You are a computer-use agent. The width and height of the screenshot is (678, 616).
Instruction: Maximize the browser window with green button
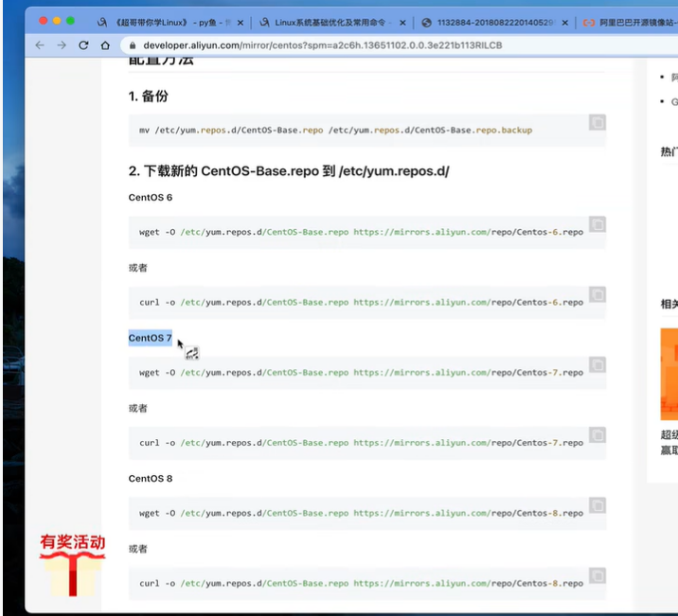[70, 21]
